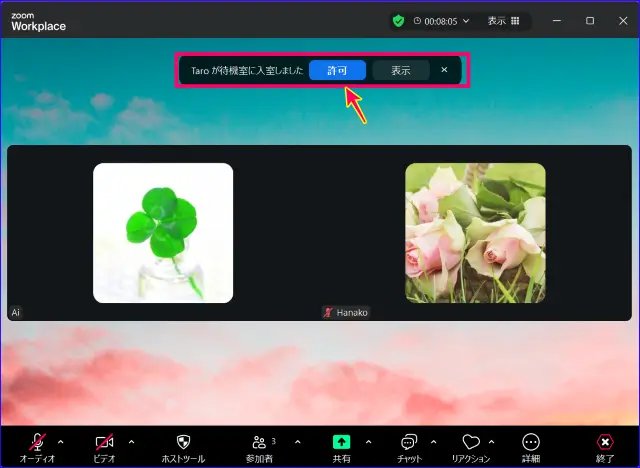Screen dimensions: 640x468
Task: Open the meeting timer 00:08:05 dropdown
Action: point(441,20)
